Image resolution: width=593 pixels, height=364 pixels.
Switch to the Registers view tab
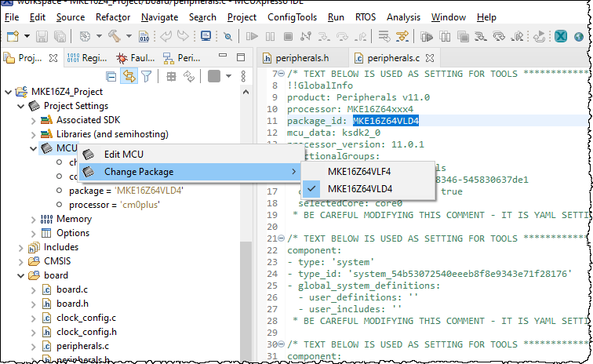87,58
